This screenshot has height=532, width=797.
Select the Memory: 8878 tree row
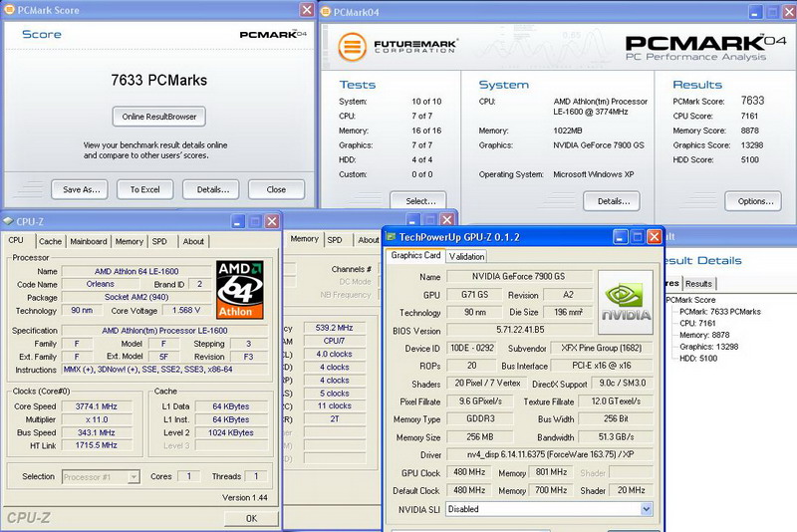tap(704, 335)
